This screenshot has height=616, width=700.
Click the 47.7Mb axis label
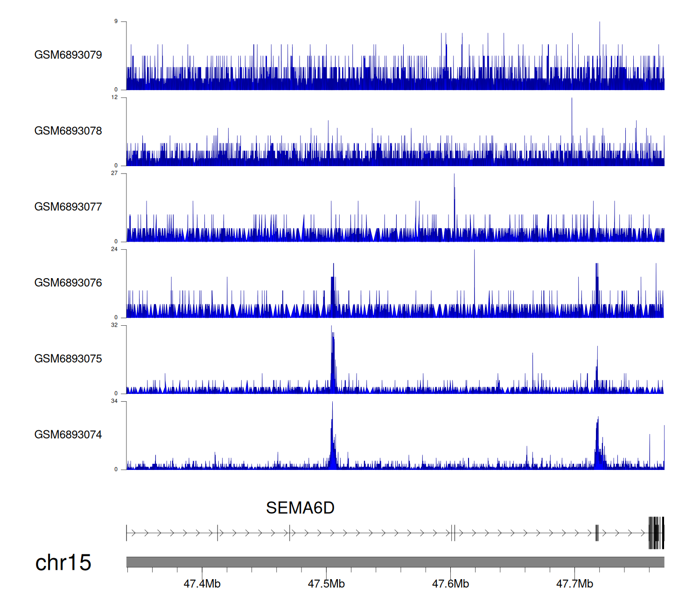coord(574,584)
